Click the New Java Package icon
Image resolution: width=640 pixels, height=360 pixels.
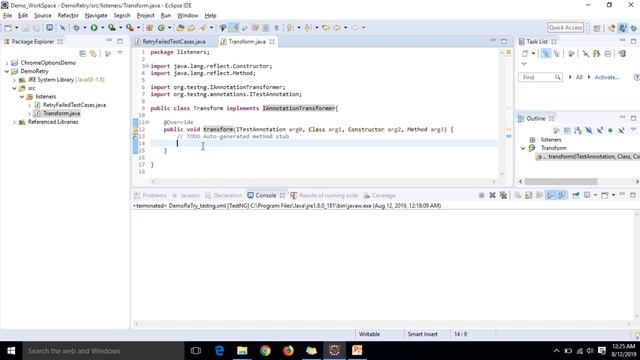[x=149, y=28]
